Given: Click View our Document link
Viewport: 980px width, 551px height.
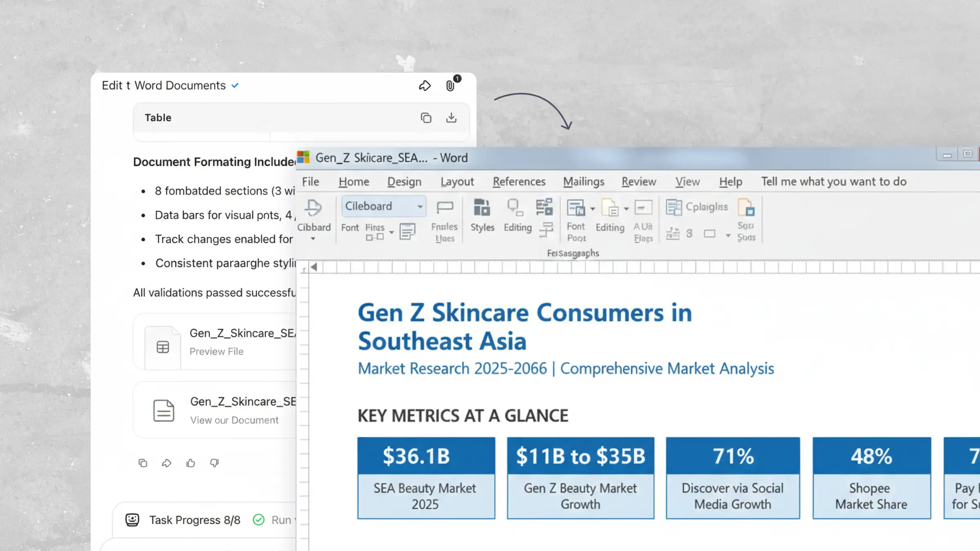Looking at the screenshot, I should point(234,420).
